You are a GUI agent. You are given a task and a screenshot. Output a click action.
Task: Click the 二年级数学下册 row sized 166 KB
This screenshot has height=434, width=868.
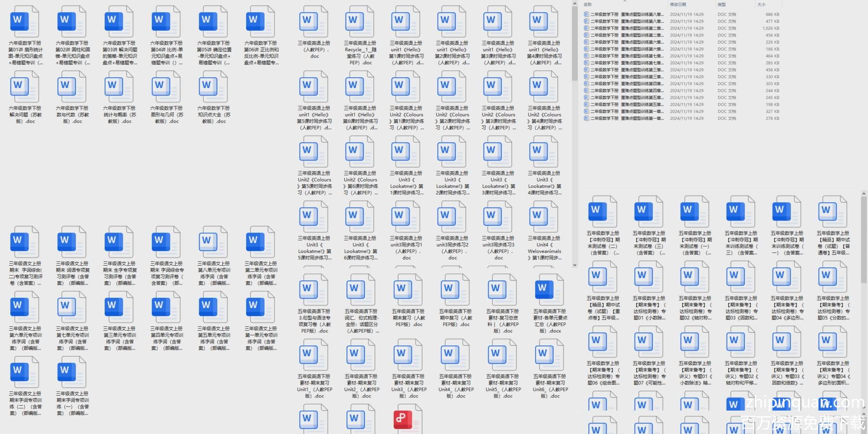pos(681,49)
